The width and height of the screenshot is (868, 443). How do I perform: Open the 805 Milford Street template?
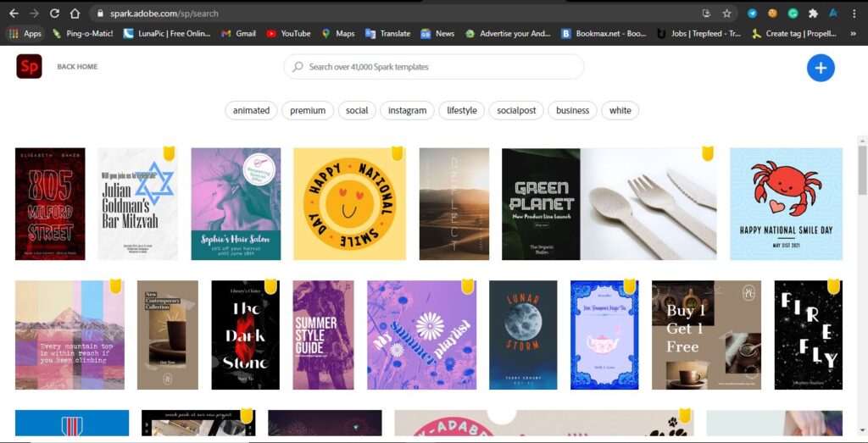pyautogui.click(x=50, y=204)
